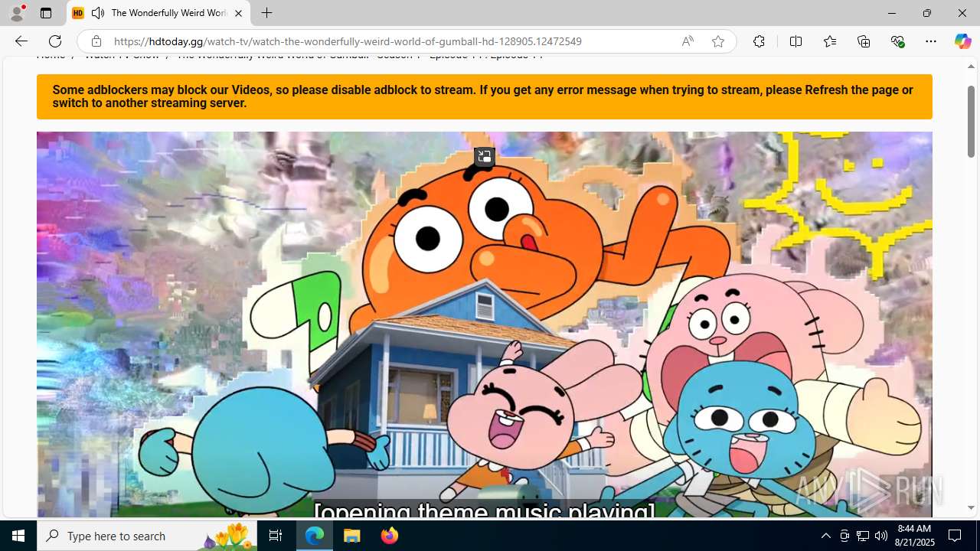Open Browser essentials icon
Screen dimensions: 980x551
pos(897,41)
